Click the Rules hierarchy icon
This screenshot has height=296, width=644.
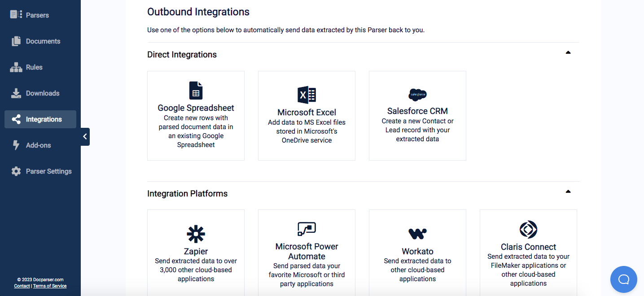tap(16, 67)
